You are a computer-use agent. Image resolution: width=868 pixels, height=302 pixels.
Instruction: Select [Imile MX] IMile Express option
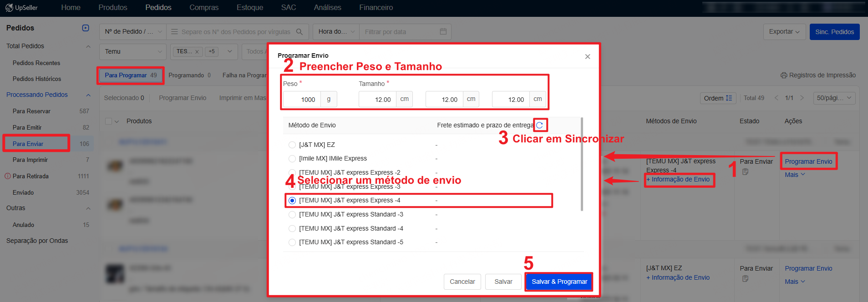tap(292, 159)
